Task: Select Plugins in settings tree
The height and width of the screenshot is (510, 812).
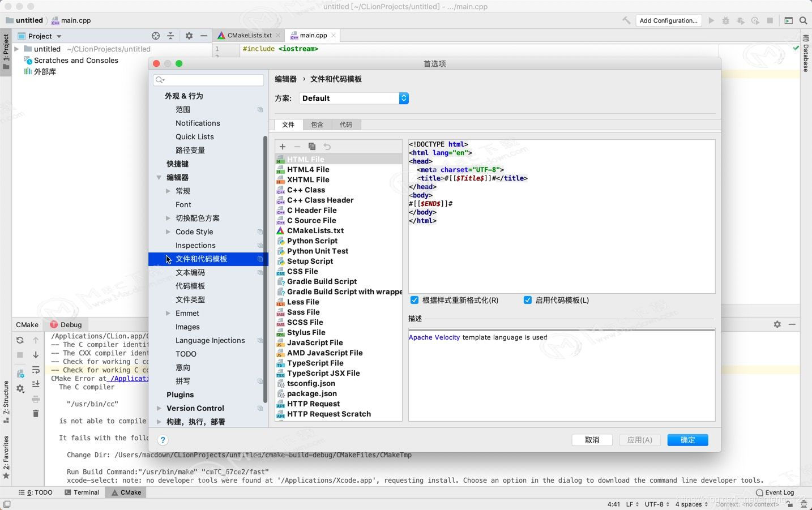Action: point(180,395)
